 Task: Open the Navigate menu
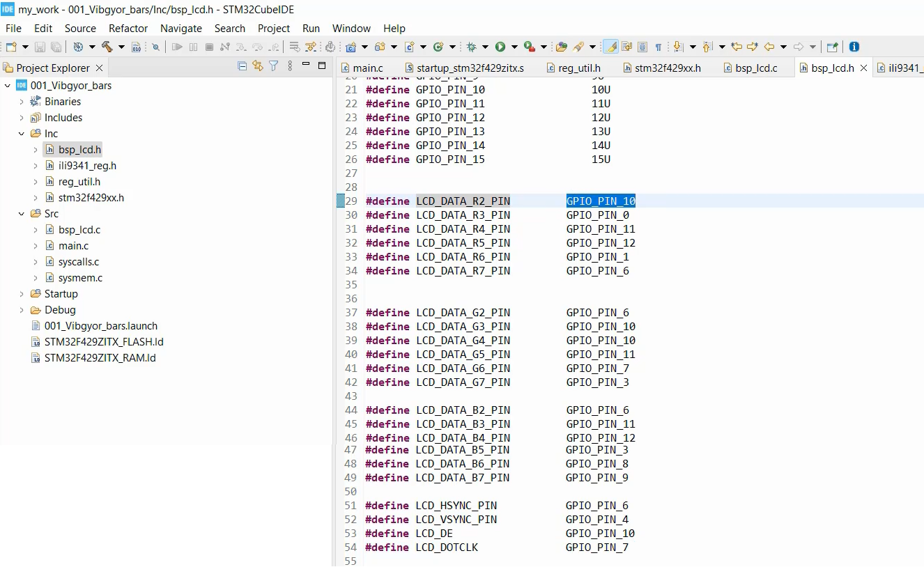click(x=181, y=29)
